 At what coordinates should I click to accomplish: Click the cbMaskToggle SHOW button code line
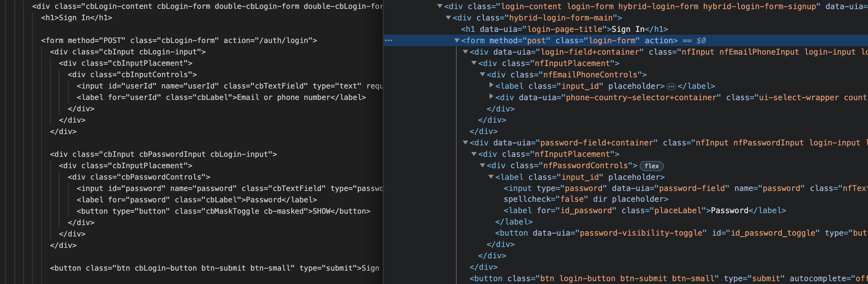tap(223, 211)
